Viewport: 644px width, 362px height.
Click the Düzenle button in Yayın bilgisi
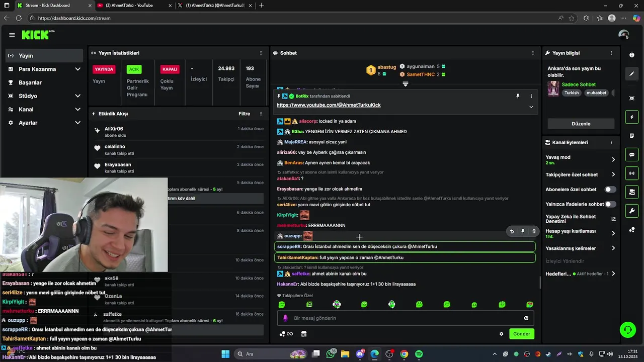click(x=581, y=124)
